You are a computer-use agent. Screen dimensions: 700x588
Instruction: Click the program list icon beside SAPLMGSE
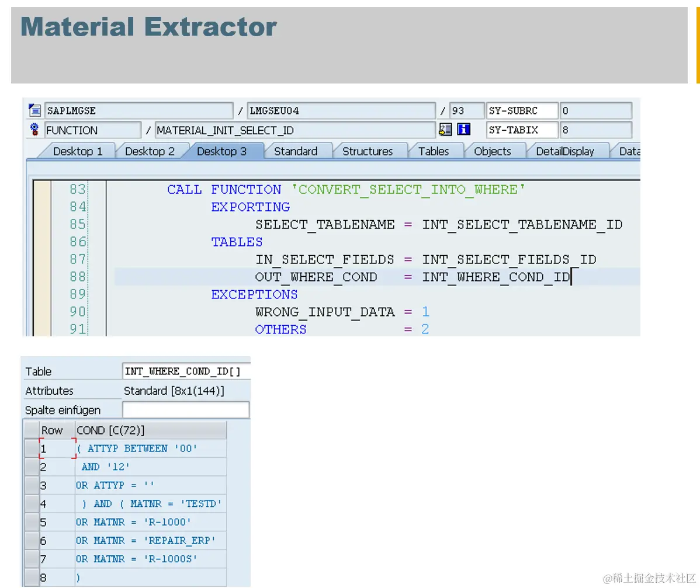pos(35,110)
